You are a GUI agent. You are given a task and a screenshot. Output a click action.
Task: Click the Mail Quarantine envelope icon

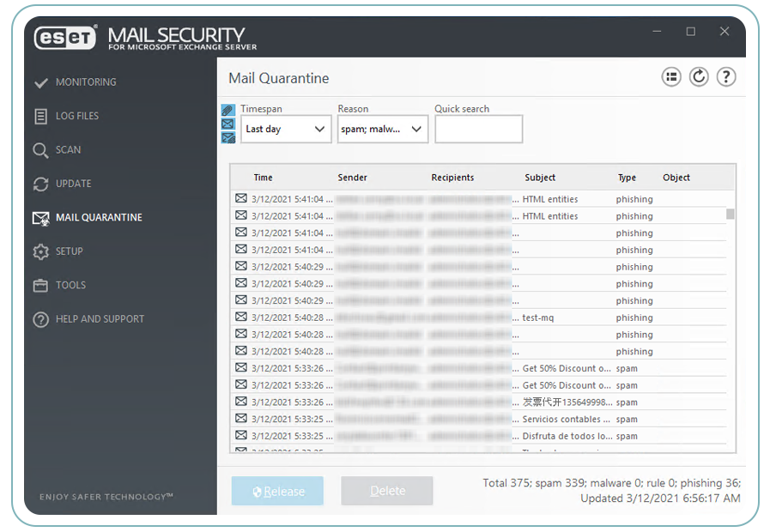pyautogui.click(x=40, y=218)
